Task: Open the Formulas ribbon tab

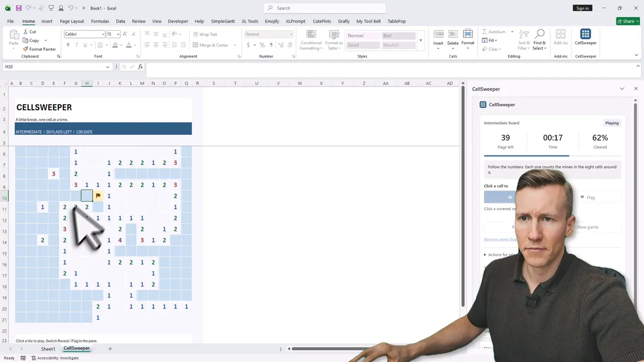Action: tap(100, 21)
